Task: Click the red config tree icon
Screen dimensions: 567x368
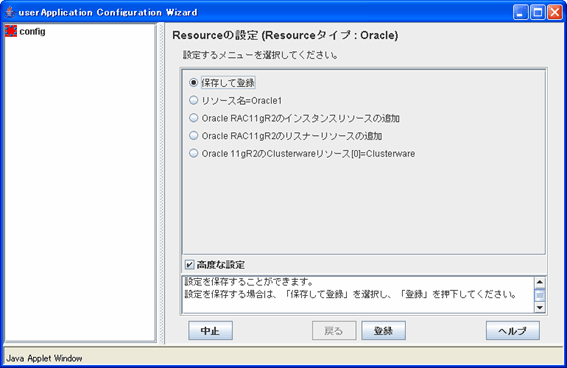Action: coord(11,31)
